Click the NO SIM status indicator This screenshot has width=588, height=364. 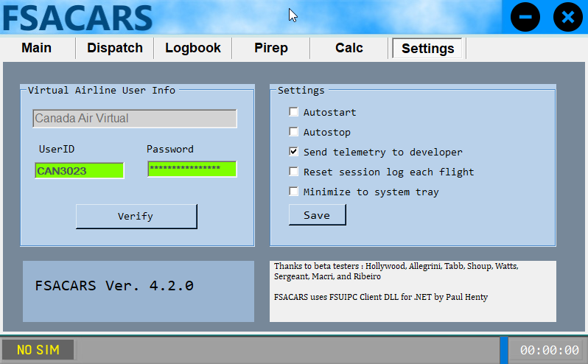(38, 350)
